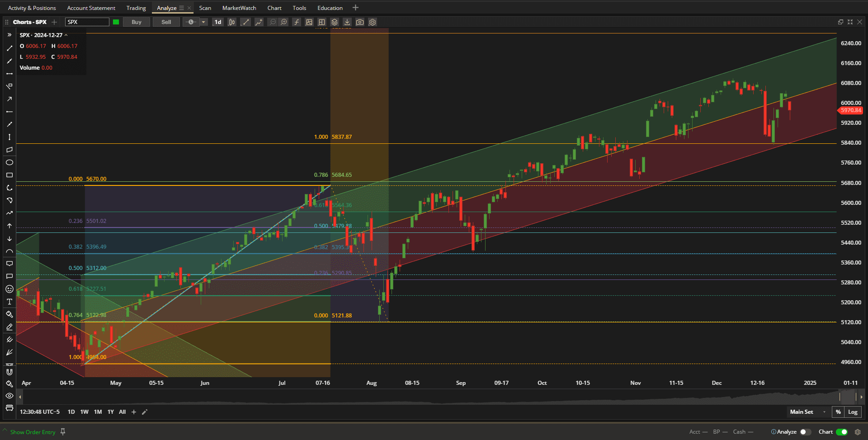Toggle the Analyze switch
The height and width of the screenshot is (440, 868).
pyautogui.click(x=806, y=432)
